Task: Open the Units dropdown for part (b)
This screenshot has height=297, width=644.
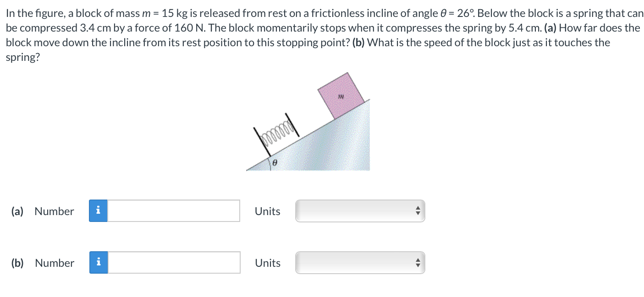Action: coord(360,262)
